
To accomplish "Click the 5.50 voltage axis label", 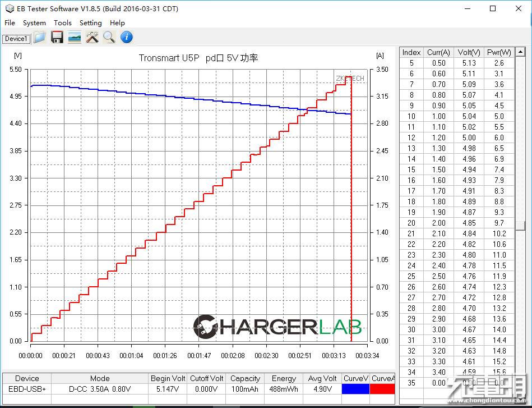I will 16,70.
